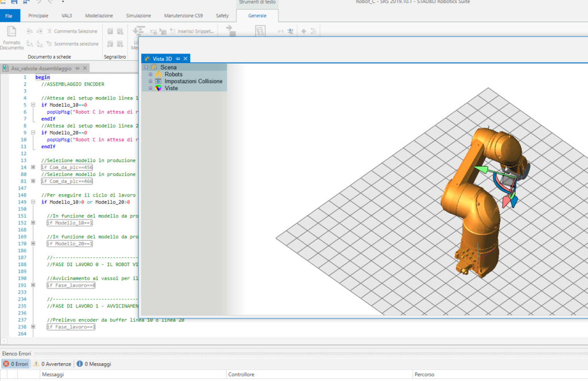Switch to the Modellazione ribbon tab

(x=99, y=16)
